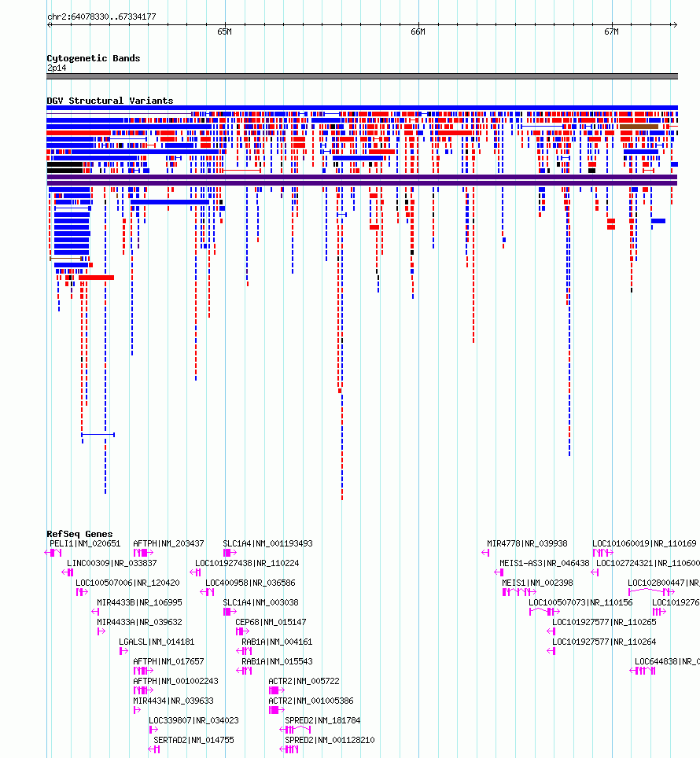Click the CEP68 NM_015147 gene glyph

pyautogui.click(x=243, y=631)
